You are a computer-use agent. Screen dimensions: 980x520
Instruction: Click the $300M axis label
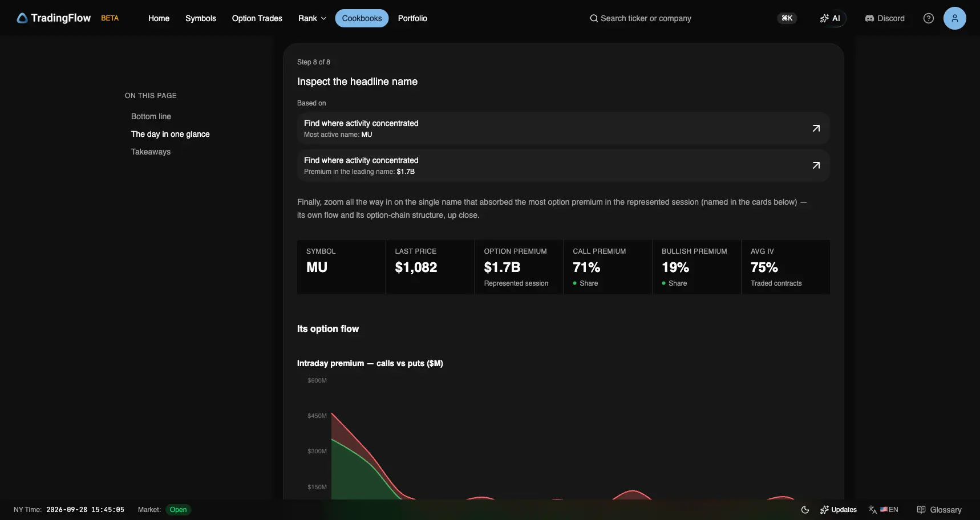coord(317,451)
